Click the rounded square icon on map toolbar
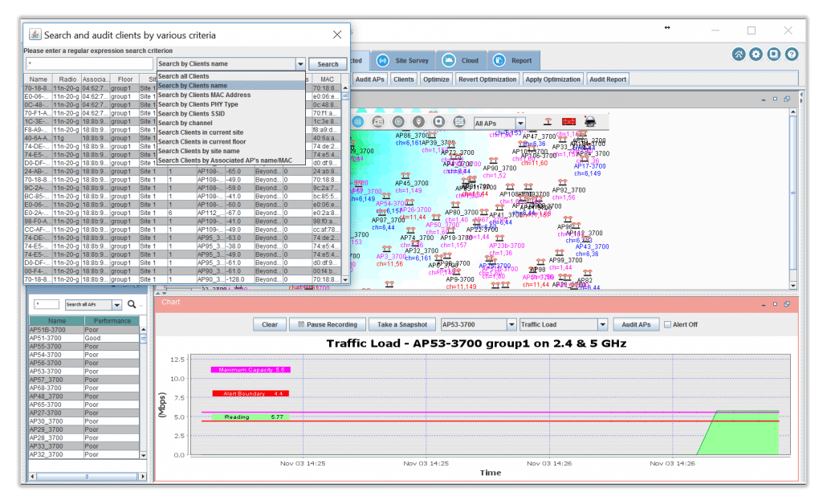The image size is (827, 504). coord(438,122)
